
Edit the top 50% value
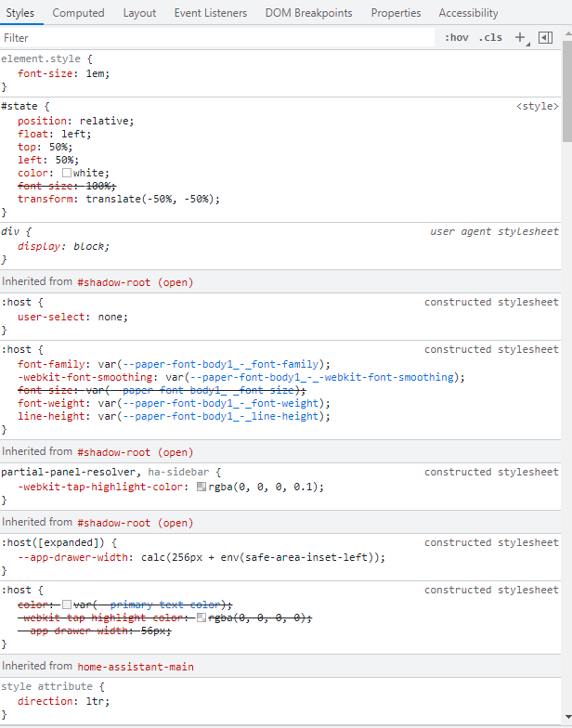click(x=58, y=147)
